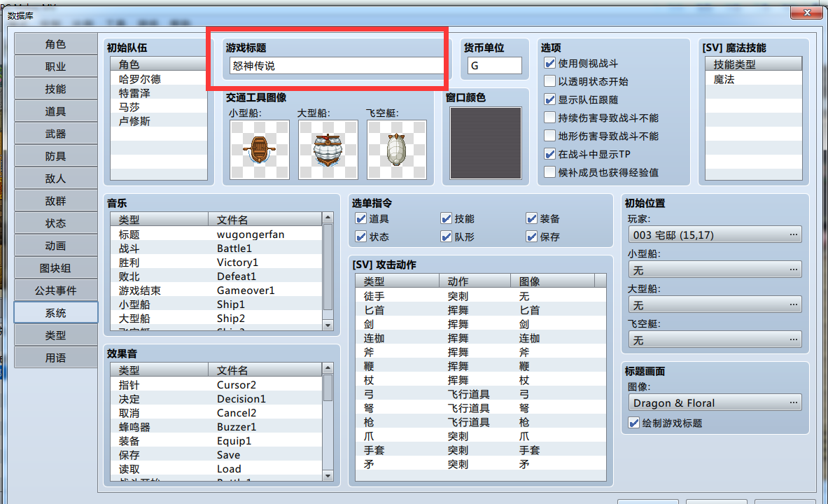The width and height of the screenshot is (828, 504).
Task: Switch to the 角色 tab
Action: point(55,44)
